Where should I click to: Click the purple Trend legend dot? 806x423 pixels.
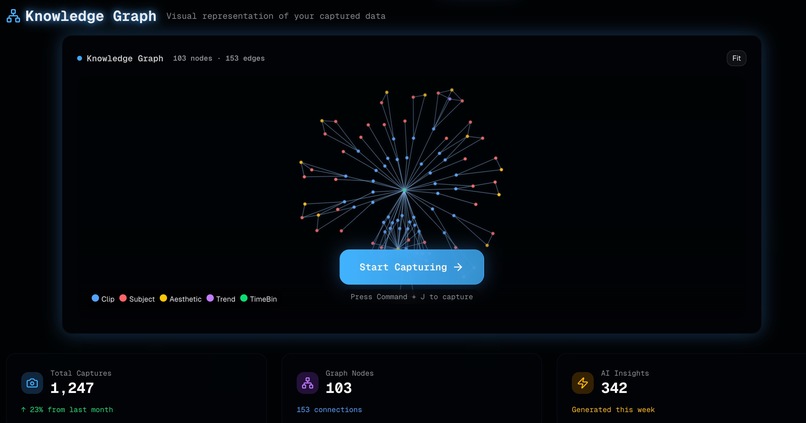coord(210,298)
